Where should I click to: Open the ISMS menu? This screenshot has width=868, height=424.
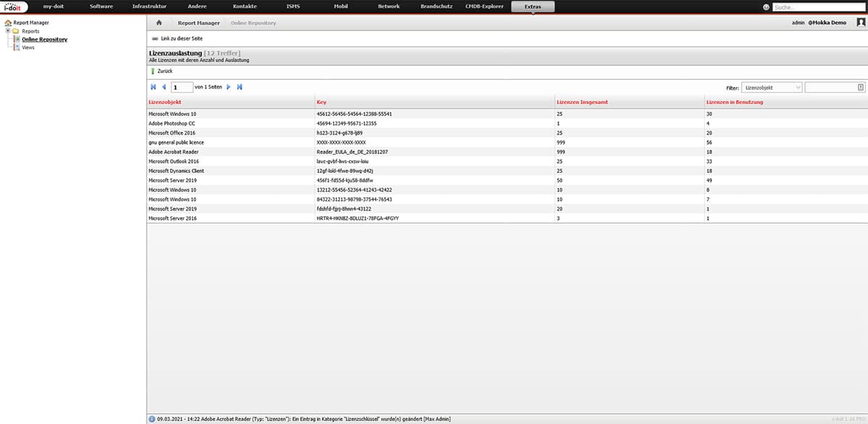click(293, 7)
